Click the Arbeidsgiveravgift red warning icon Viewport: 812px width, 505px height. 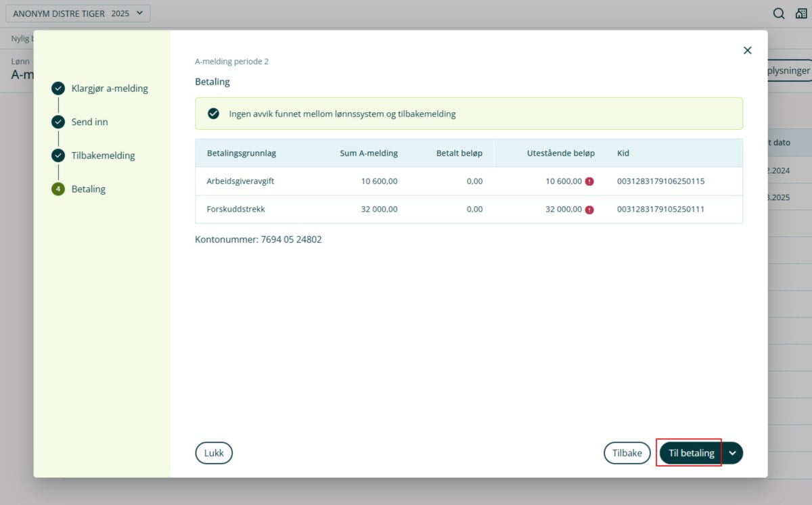pos(589,181)
